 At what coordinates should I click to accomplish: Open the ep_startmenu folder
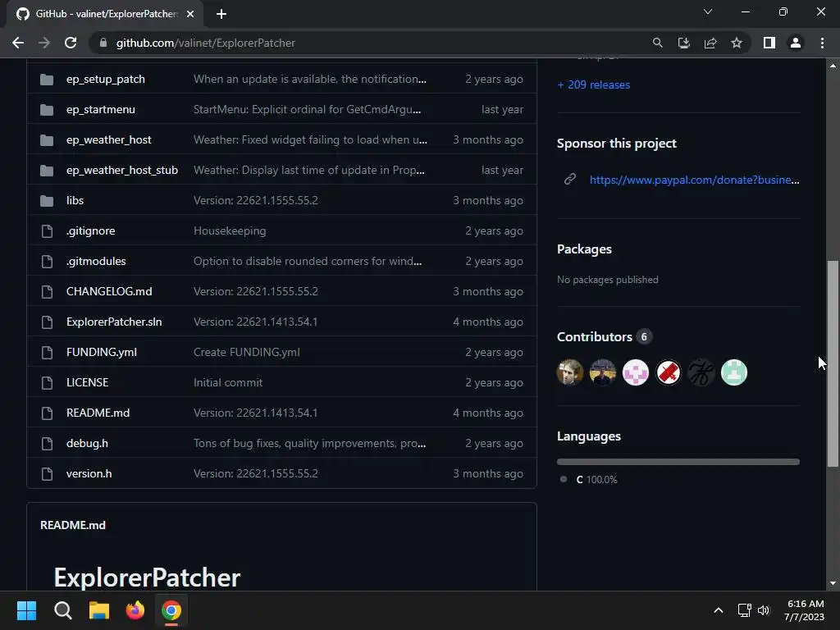[x=101, y=109]
